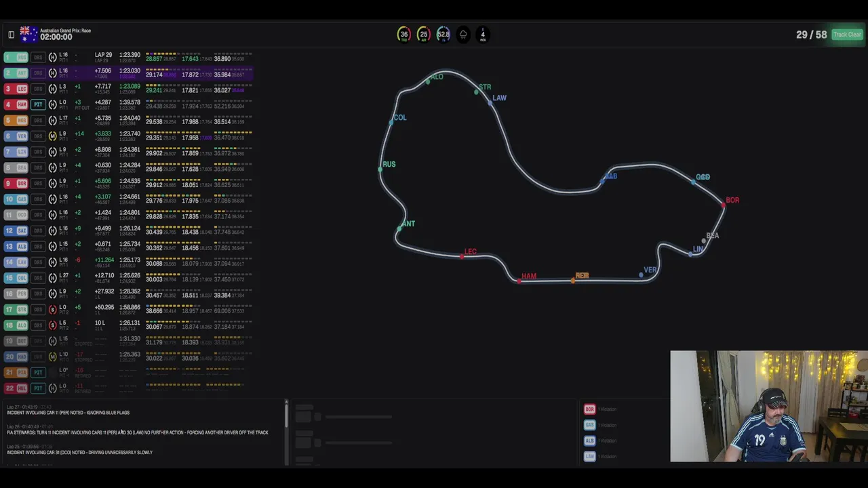Click the medium tyre icon in HAD's row
The height and width of the screenshot is (488, 868).
(53, 357)
